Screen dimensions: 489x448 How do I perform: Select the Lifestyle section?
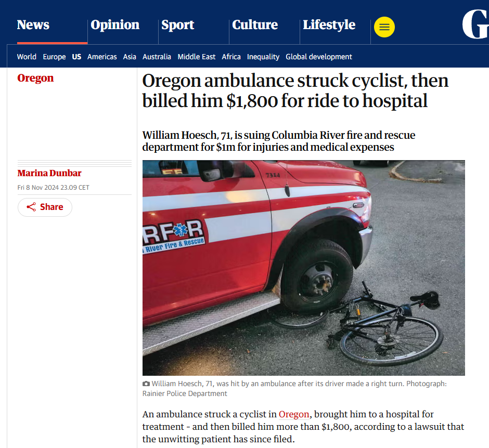(x=329, y=25)
